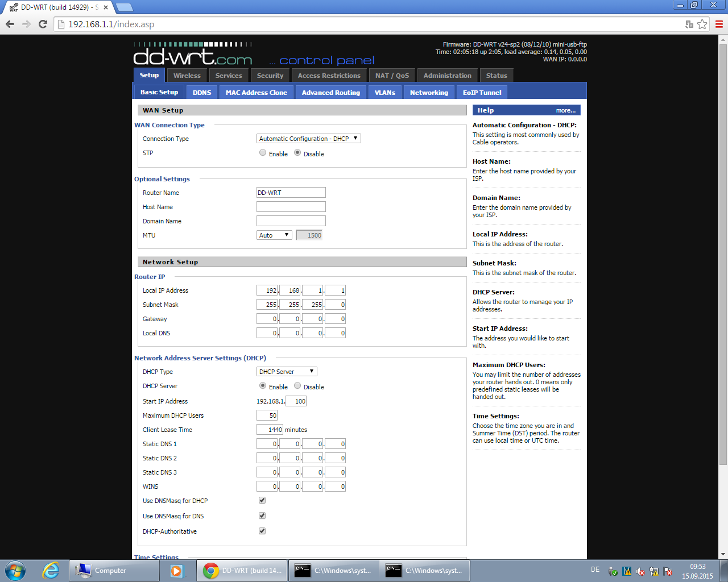Viewport: 728px width, 582px height.
Task: Open the DHCP Type dropdown
Action: tap(287, 371)
